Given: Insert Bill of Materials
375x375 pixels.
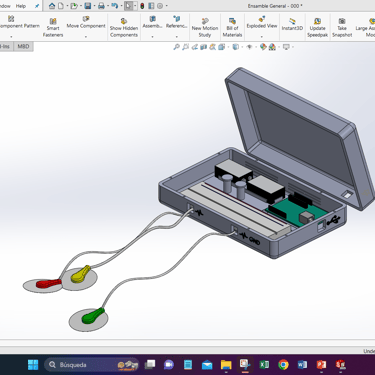Looking at the screenshot, I should coord(232,28).
